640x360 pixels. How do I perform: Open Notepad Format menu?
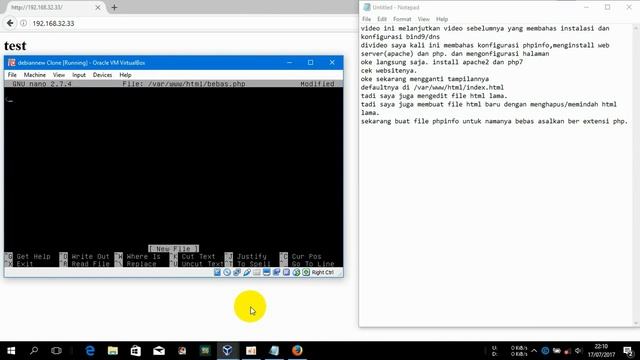[402, 19]
